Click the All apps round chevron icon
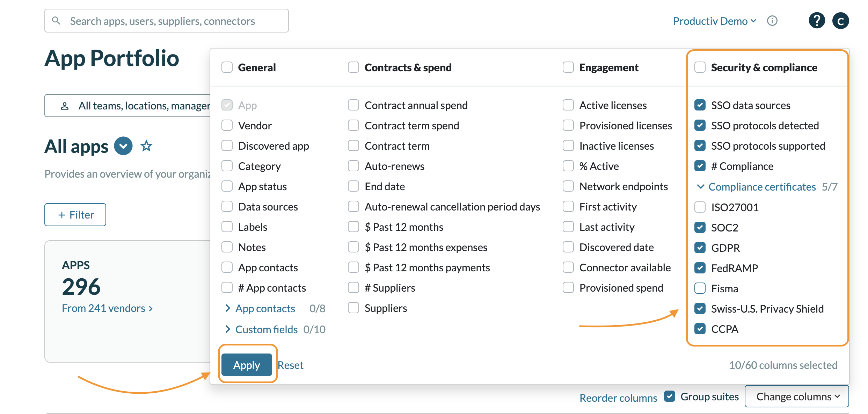The image size is (868, 414). [x=123, y=146]
